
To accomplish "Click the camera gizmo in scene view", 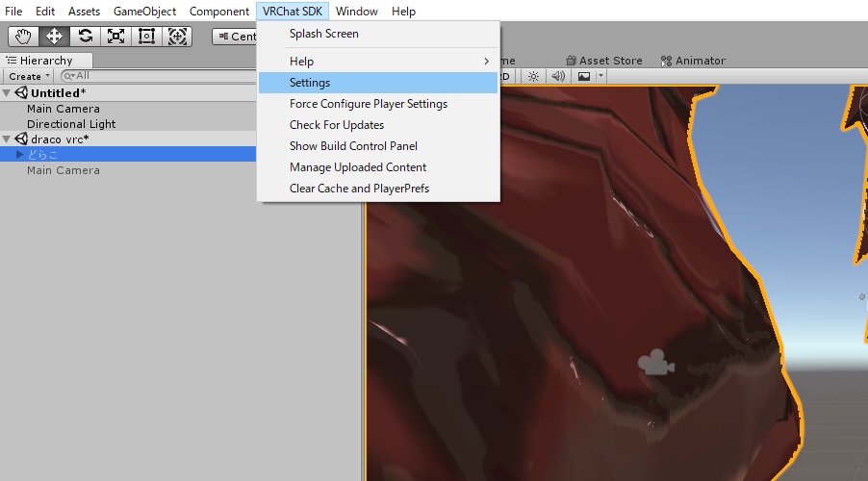I will click(x=656, y=363).
